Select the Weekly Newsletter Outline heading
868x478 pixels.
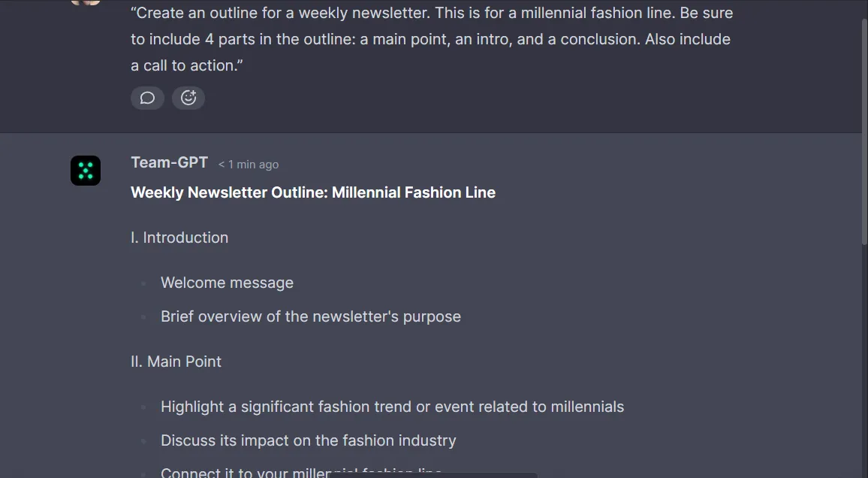[313, 192]
